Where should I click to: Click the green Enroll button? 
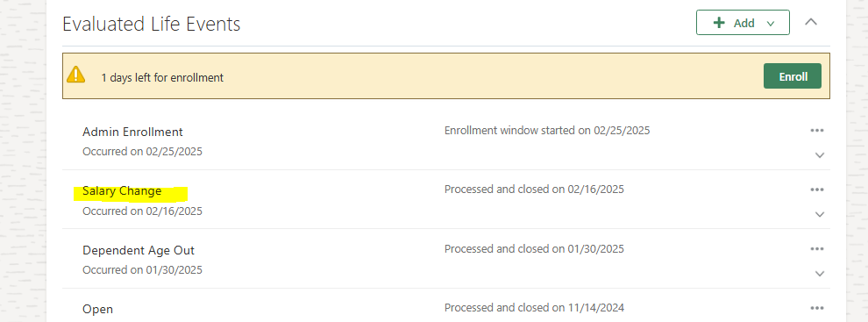tap(793, 76)
